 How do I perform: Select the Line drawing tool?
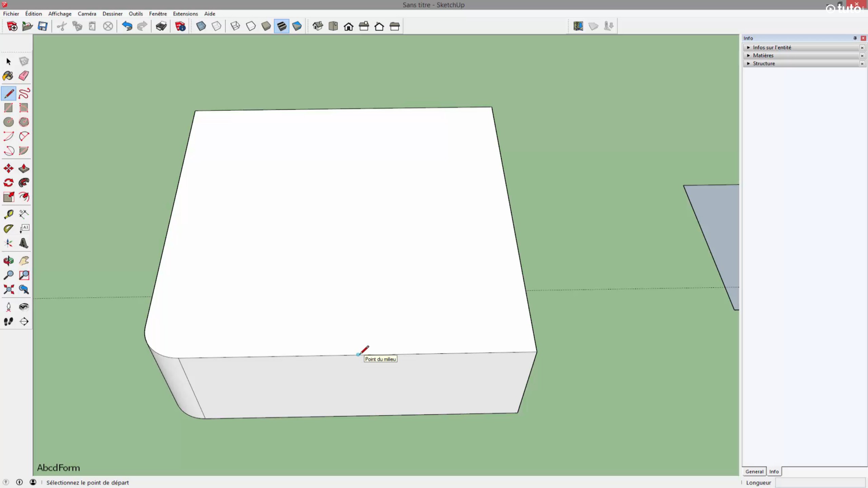(x=8, y=93)
